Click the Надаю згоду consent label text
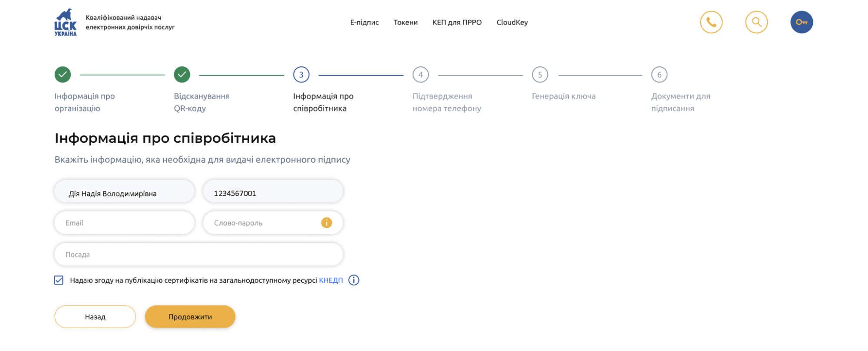This screenshot has height=351, width=868. pos(193,280)
